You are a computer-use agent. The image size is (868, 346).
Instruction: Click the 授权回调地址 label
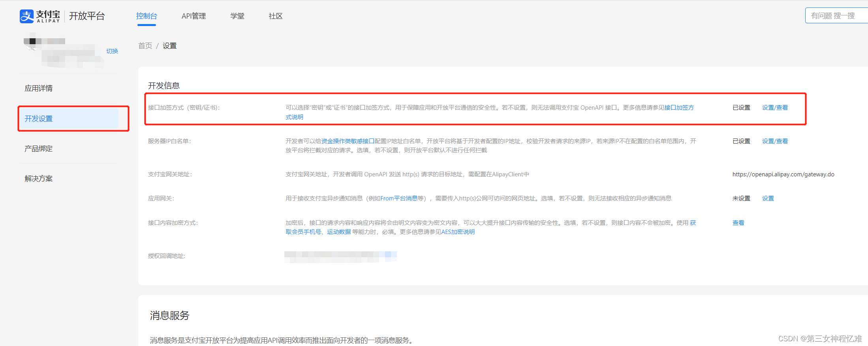click(x=167, y=256)
